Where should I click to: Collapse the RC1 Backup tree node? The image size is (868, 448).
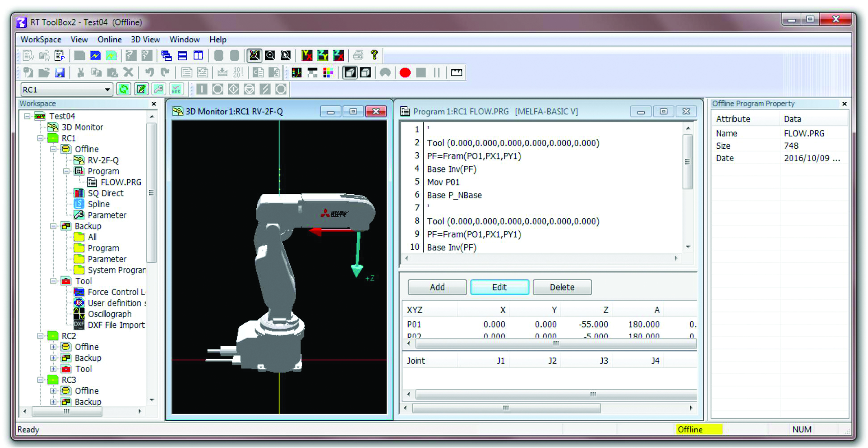[54, 226]
